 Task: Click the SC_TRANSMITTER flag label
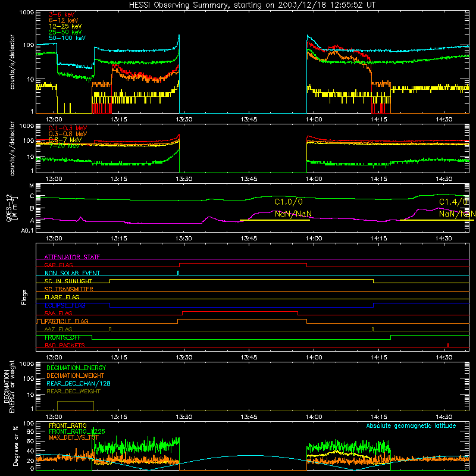pyautogui.click(x=68, y=289)
